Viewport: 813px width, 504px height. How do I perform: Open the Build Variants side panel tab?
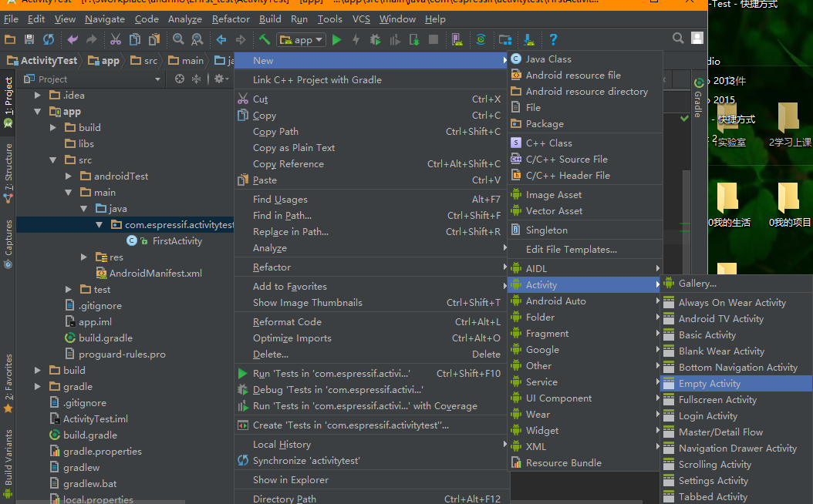tap(8, 458)
